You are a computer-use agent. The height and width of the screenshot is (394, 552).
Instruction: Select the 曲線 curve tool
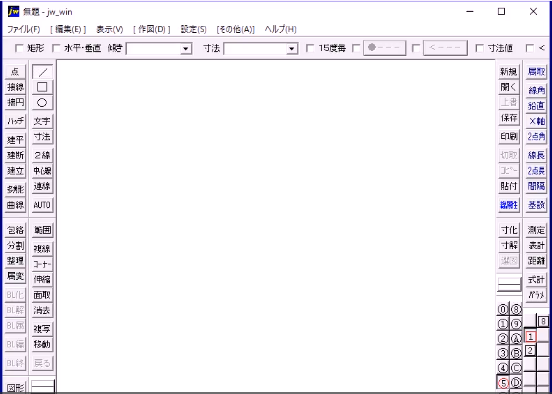(x=15, y=205)
